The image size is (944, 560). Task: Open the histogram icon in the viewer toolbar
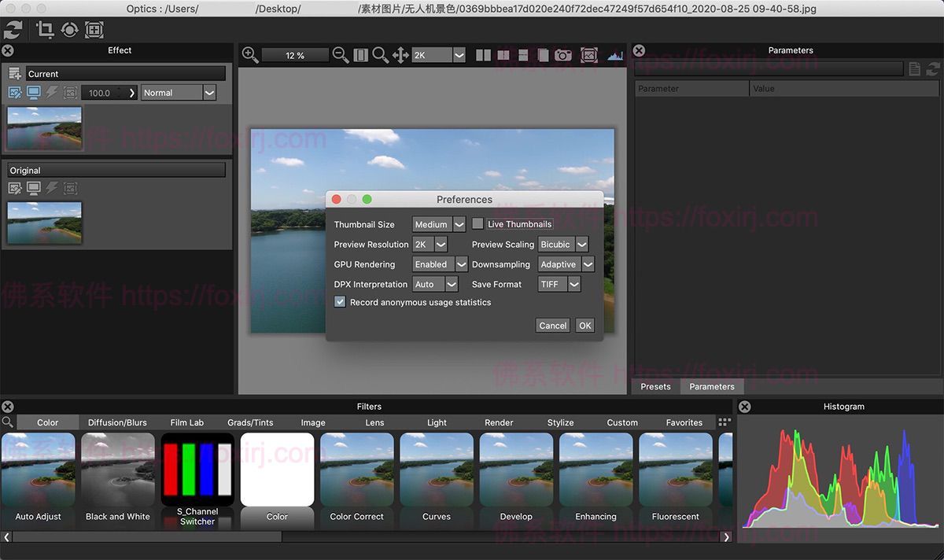click(x=615, y=55)
